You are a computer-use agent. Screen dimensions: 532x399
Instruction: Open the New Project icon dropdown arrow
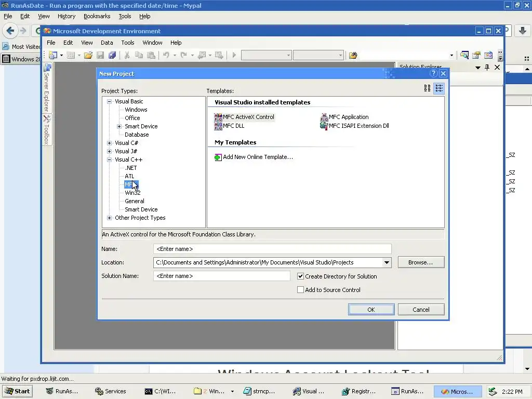tap(61, 55)
